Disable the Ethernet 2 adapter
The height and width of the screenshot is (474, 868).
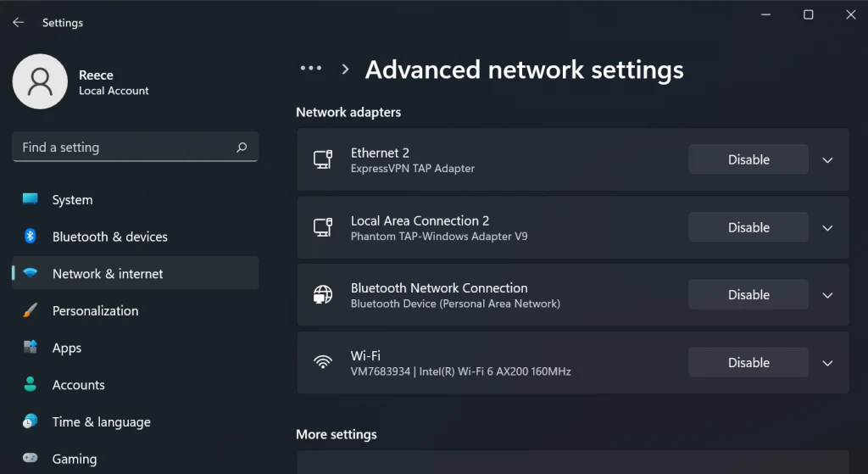pyautogui.click(x=748, y=159)
